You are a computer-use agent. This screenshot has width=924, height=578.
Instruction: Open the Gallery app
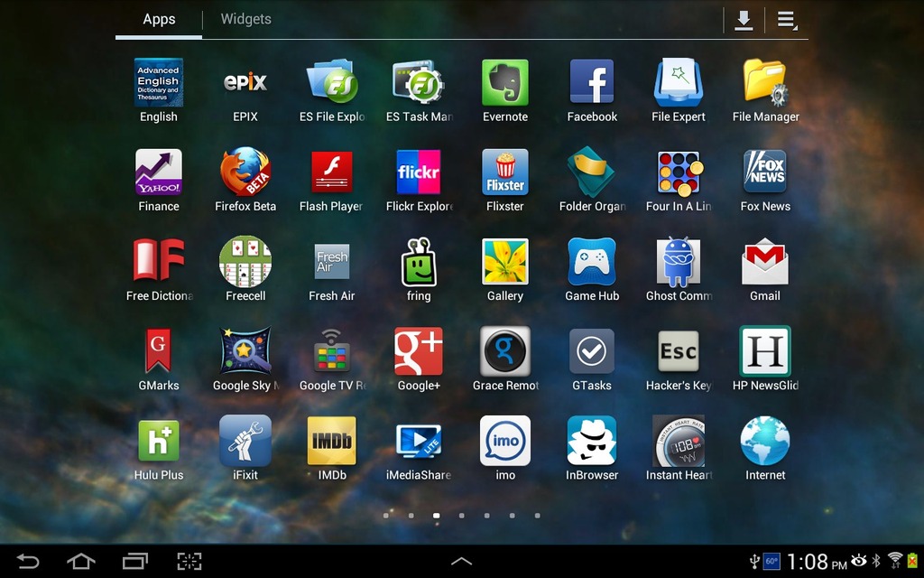click(x=505, y=262)
